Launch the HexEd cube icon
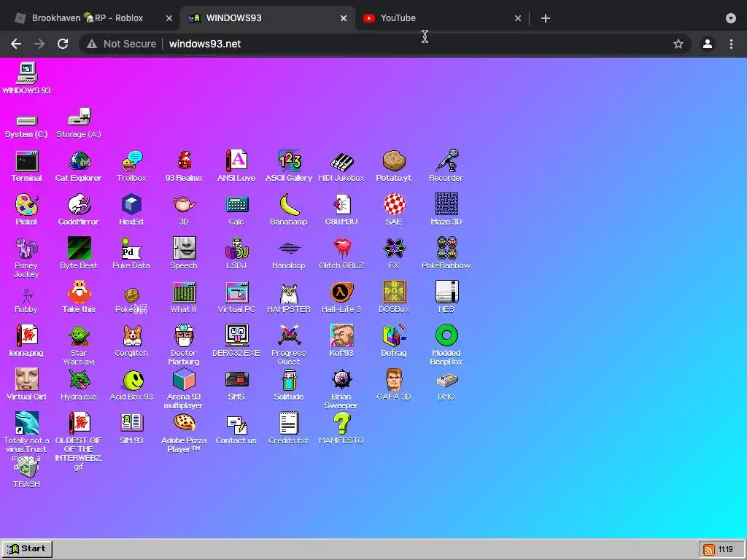 click(x=131, y=210)
